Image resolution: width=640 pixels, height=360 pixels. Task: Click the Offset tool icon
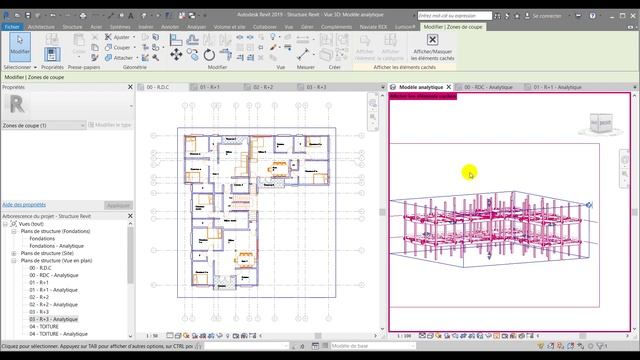193,40
